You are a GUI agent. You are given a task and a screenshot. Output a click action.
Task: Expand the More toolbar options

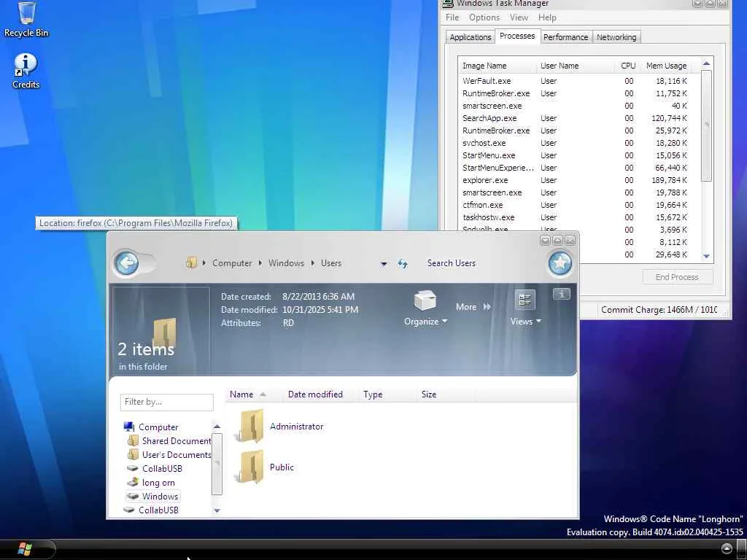[473, 307]
